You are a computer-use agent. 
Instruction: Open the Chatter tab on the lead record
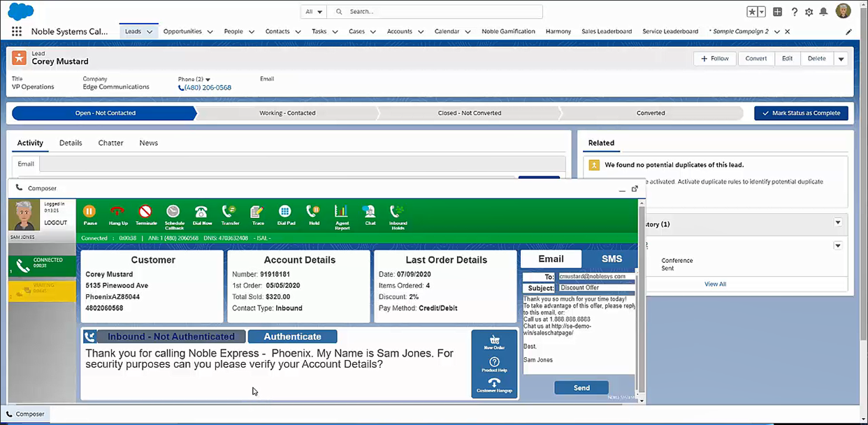pyautogui.click(x=110, y=143)
